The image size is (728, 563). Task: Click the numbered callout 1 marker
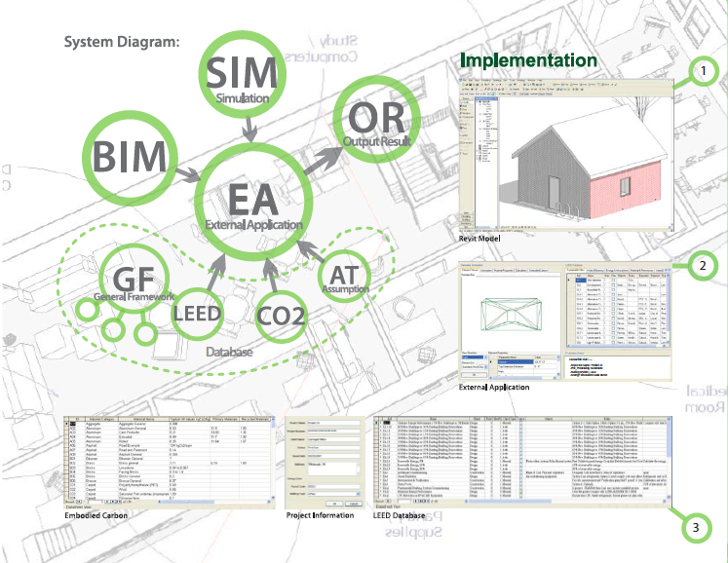pyautogui.click(x=704, y=70)
